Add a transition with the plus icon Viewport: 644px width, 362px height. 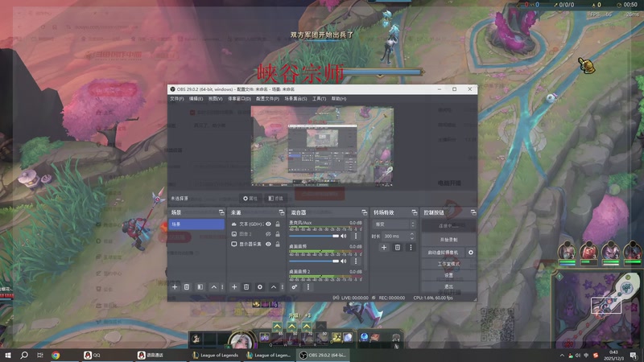point(384,248)
